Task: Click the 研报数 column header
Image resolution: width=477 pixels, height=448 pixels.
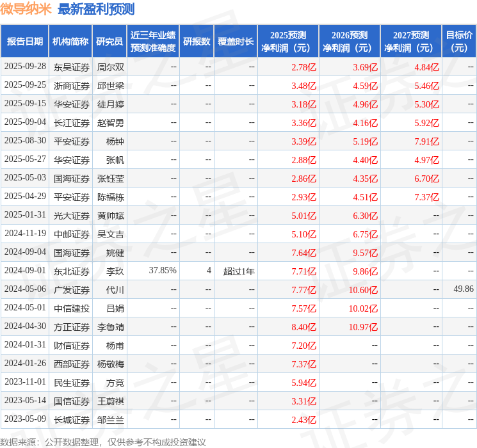Action: click(197, 42)
